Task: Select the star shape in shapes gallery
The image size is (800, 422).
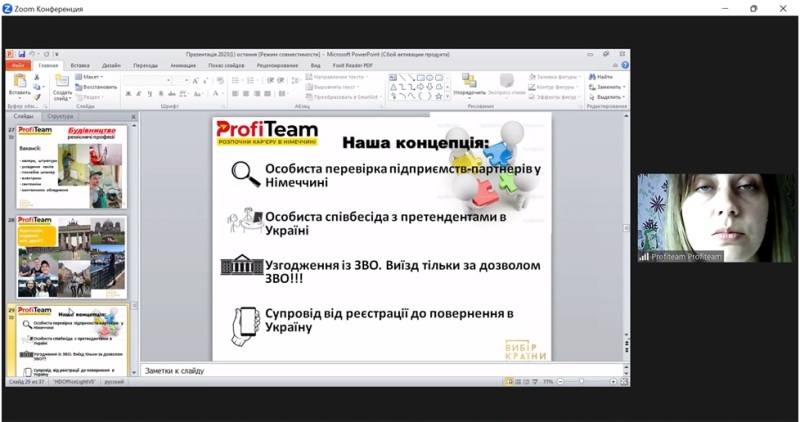Action: 438,96
